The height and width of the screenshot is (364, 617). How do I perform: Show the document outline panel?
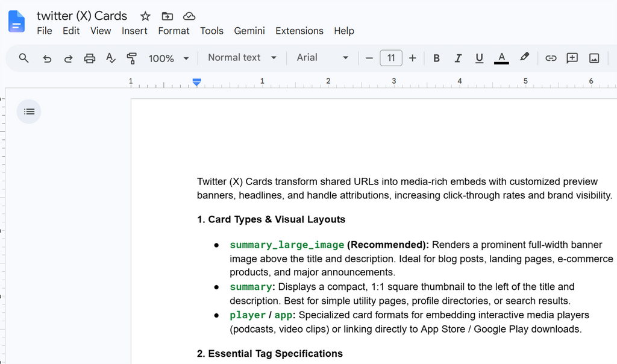coord(29,111)
